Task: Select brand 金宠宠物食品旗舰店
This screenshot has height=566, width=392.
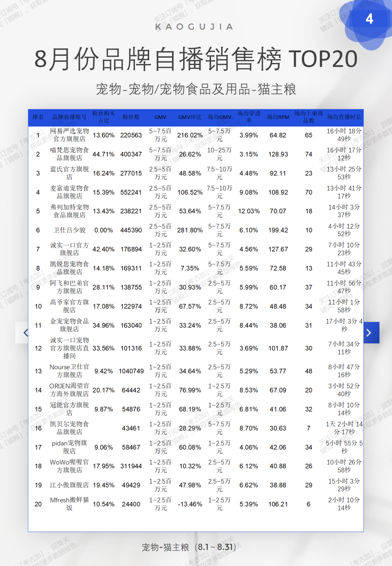Action: tap(69, 325)
